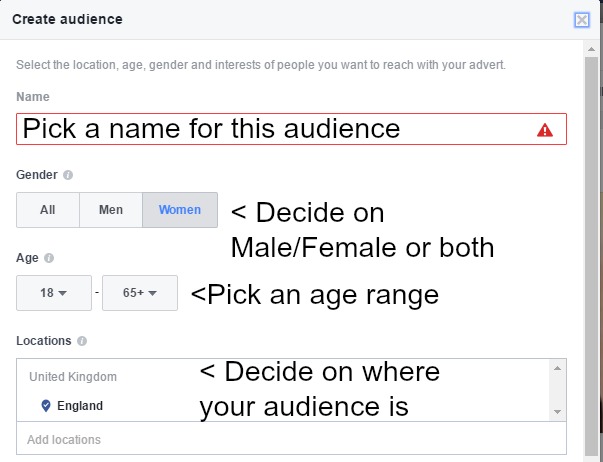Select the All gender option
This screenshot has height=462, width=603.
[x=47, y=210]
